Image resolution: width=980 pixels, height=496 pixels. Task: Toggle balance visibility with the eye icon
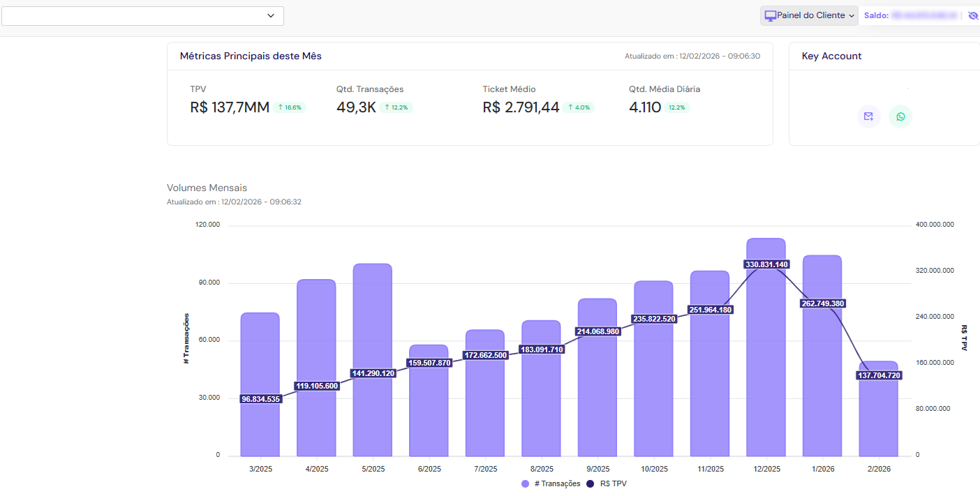coord(973,15)
